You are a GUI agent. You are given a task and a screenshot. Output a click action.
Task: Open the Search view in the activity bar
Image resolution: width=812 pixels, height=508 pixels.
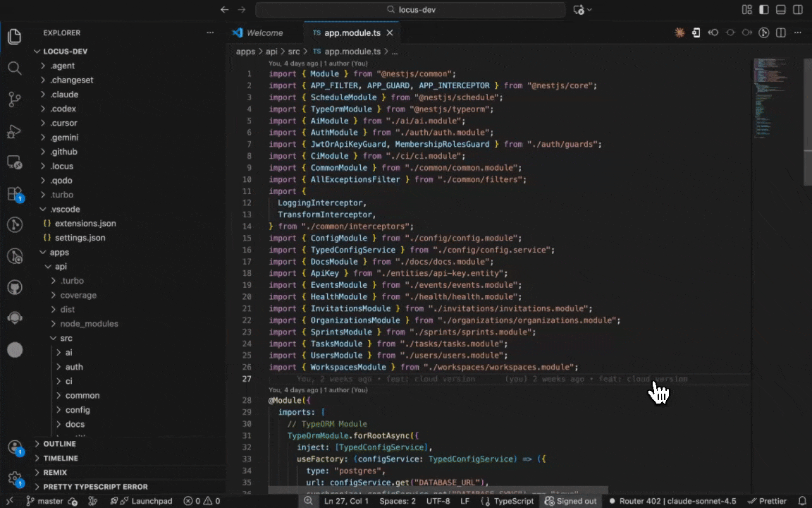(x=15, y=68)
